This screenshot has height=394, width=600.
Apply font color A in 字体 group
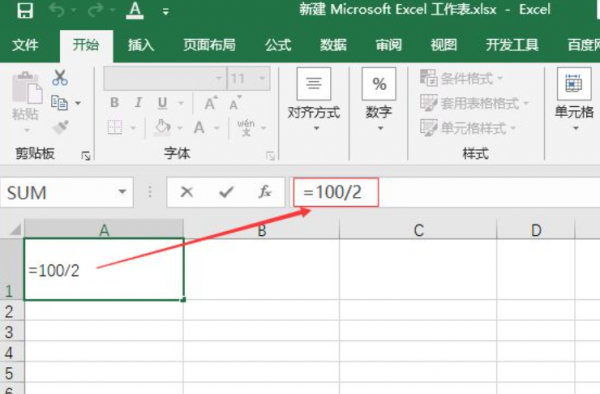(199, 127)
